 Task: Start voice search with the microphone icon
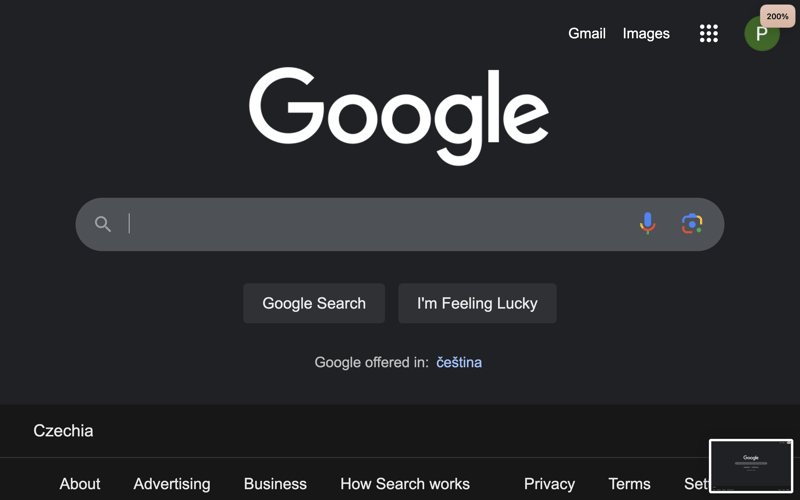coord(647,224)
